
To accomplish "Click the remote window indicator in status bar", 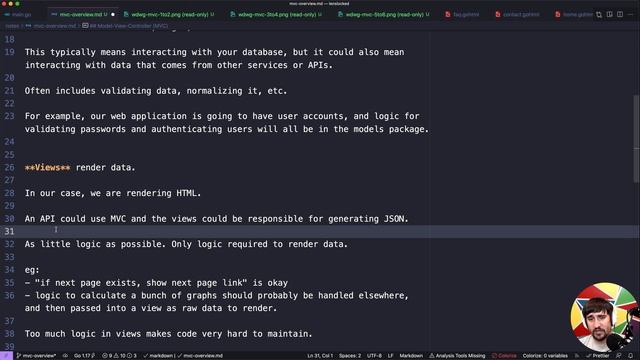I will [6, 356].
